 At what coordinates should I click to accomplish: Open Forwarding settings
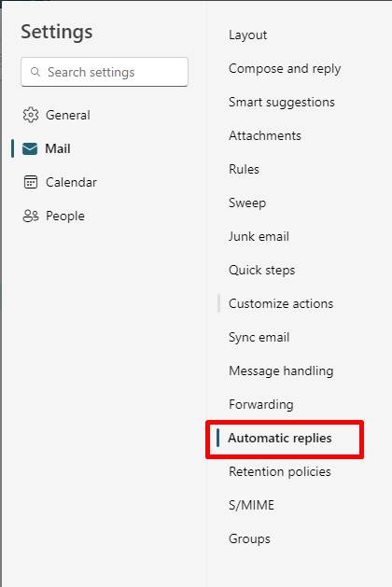[x=261, y=405]
